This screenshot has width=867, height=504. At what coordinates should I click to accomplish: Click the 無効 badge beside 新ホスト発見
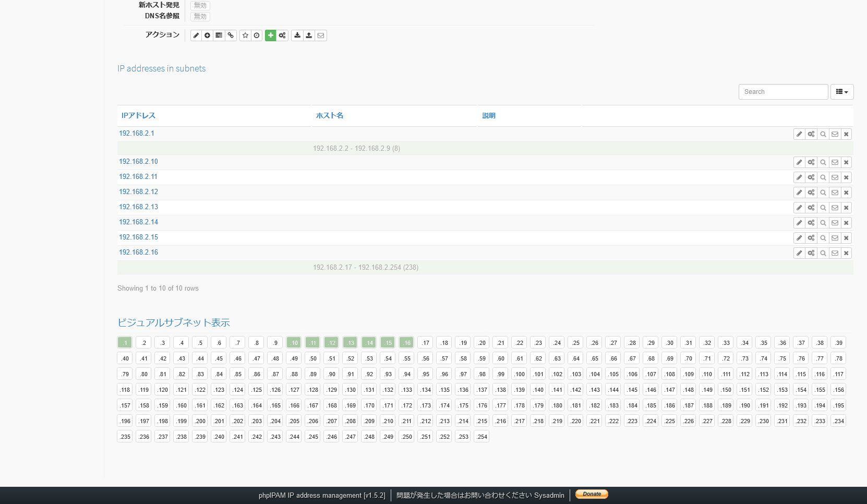coord(200,5)
